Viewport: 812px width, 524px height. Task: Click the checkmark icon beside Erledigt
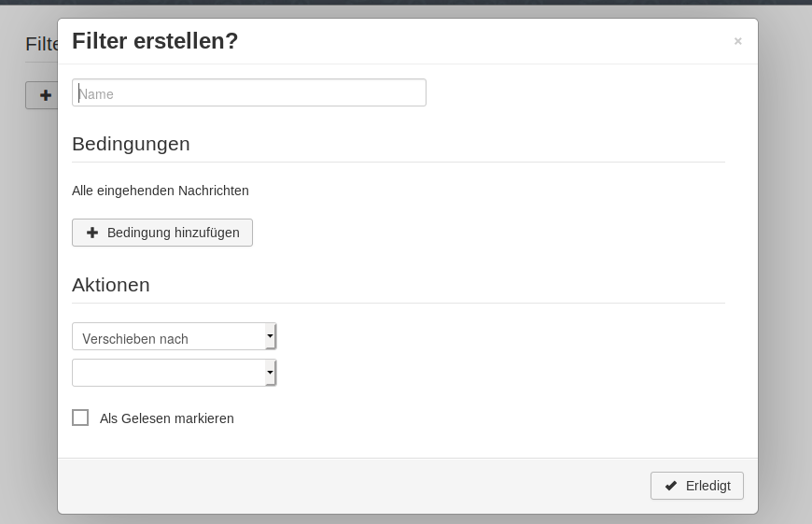coord(671,486)
